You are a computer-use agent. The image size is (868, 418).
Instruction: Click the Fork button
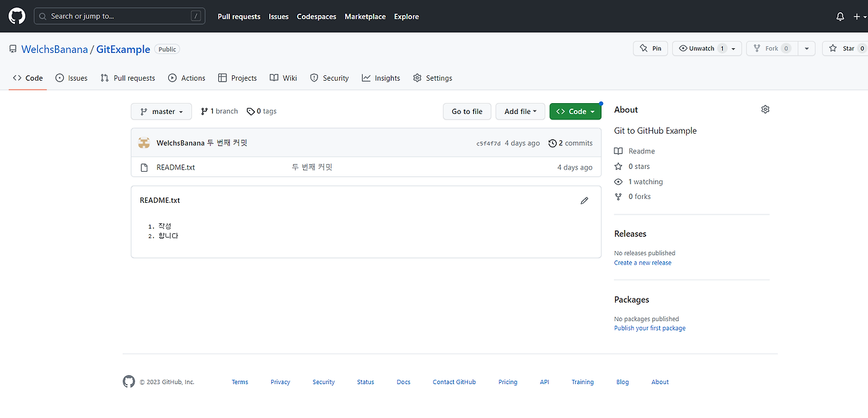click(x=772, y=48)
